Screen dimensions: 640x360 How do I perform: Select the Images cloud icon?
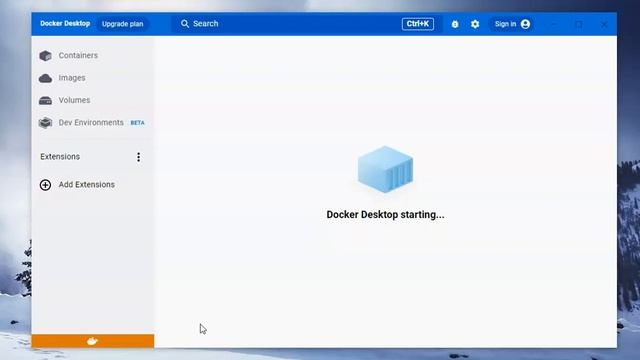[x=45, y=78]
